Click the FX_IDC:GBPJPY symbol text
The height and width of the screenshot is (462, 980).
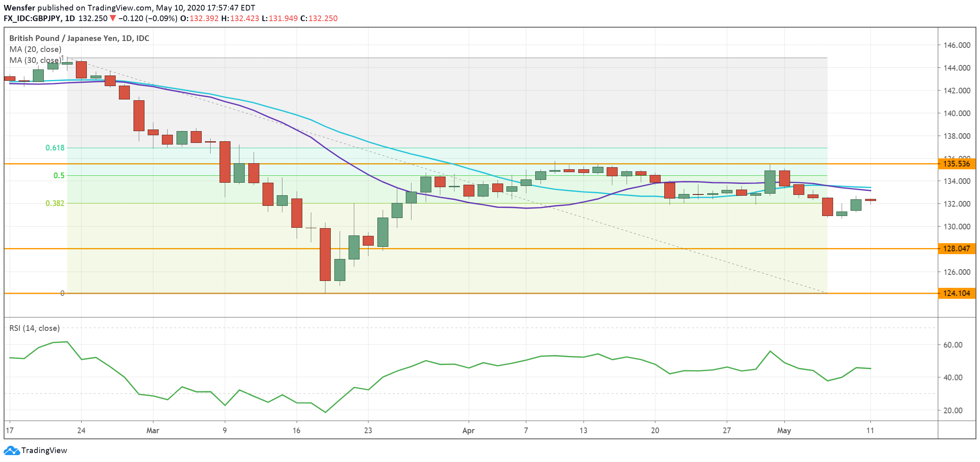(32, 18)
